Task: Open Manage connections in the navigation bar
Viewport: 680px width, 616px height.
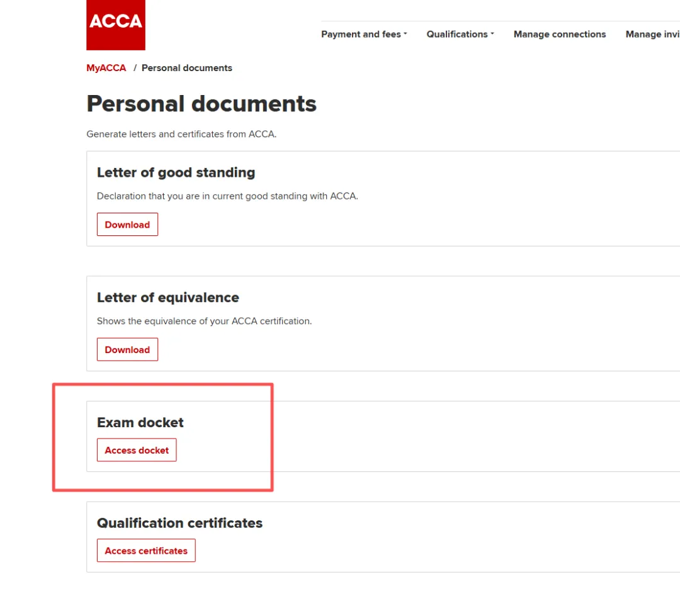Action: [x=560, y=34]
